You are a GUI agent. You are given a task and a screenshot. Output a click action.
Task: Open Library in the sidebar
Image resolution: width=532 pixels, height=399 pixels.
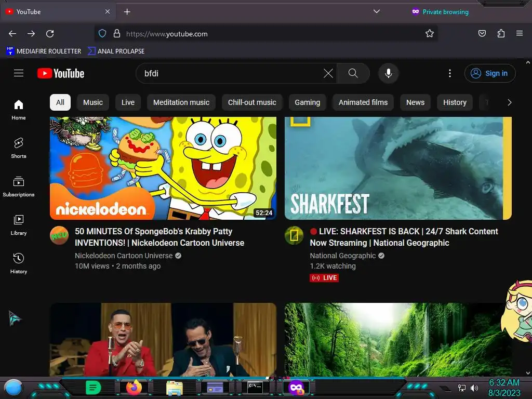19,225
